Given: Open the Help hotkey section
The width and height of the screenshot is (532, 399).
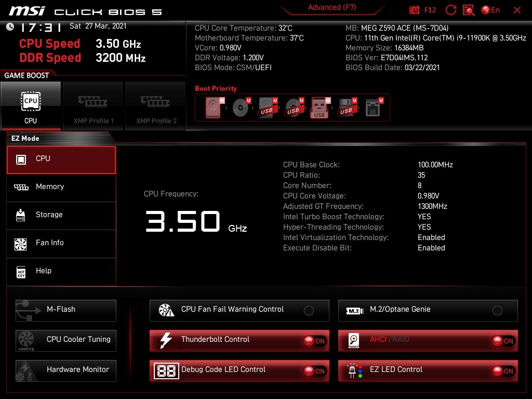Looking at the screenshot, I should pyautogui.click(x=61, y=272).
